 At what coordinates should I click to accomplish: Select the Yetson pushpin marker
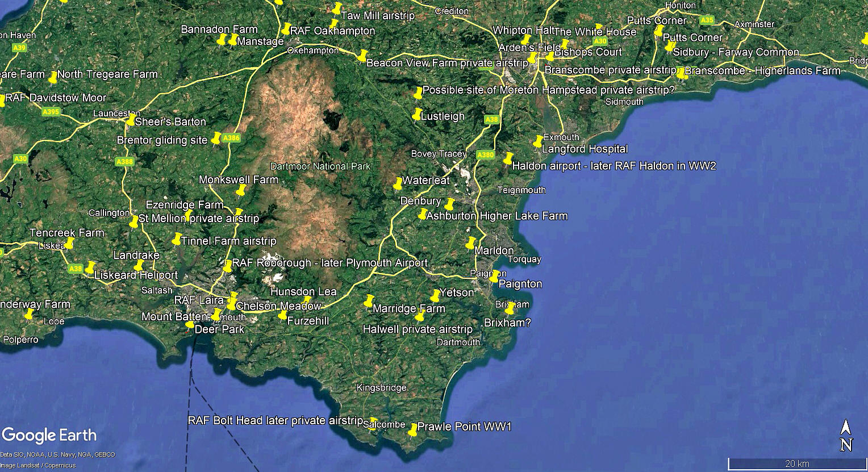pyautogui.click(x=436, y=295)
